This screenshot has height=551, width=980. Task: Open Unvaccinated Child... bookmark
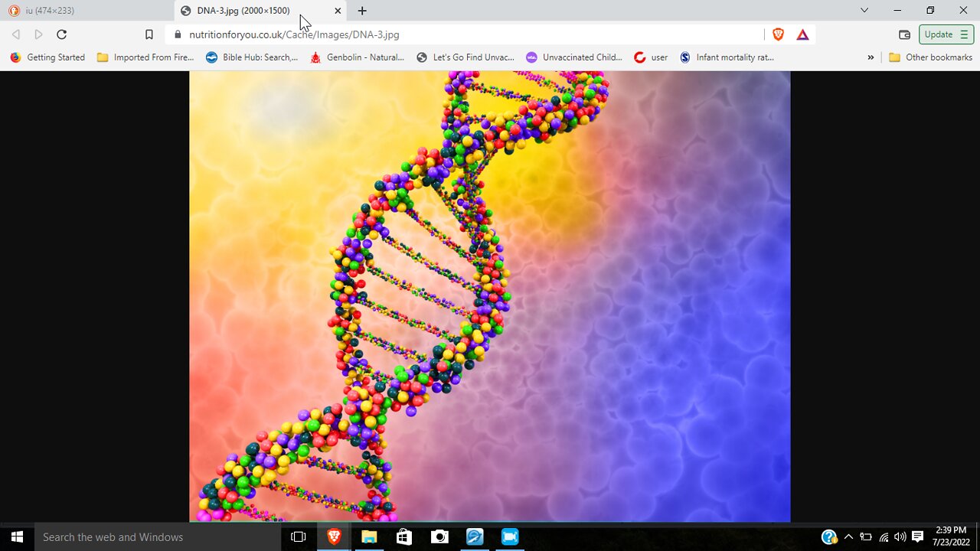pos(575,57)
